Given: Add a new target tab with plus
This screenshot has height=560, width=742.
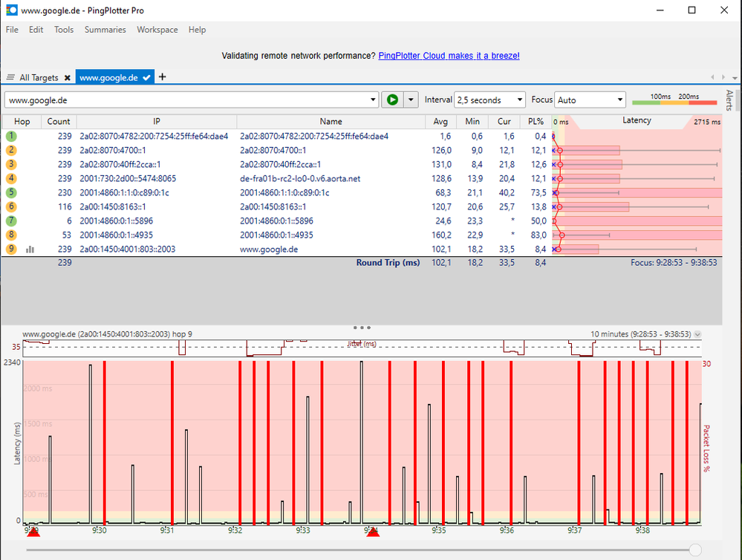Looking at the screenshot, I should pos(163,76).
